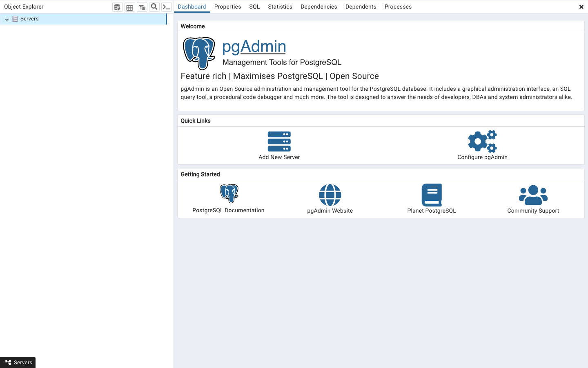Select the Servers label in Object Explorer
Screen dimensions: 588x368
click(29, 19)
